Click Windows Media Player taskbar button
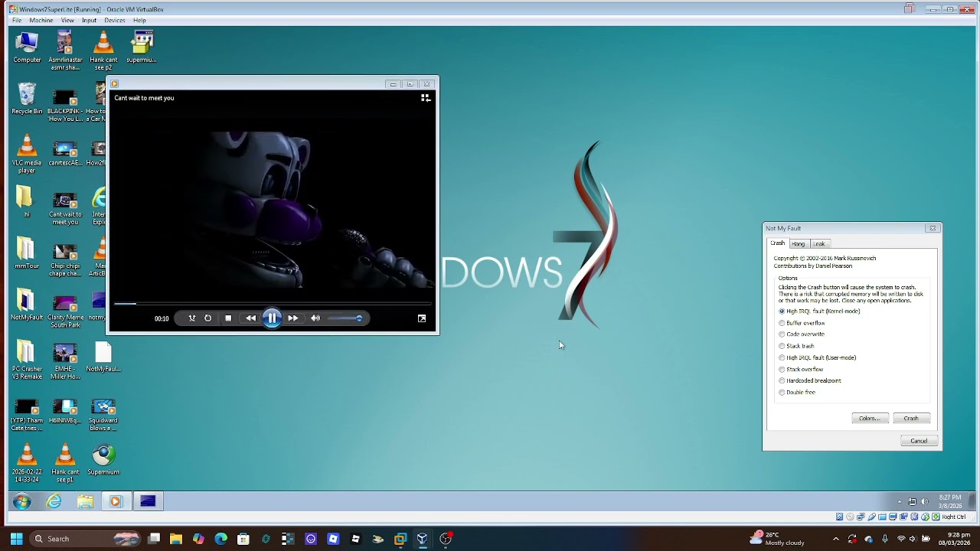Screen dimensions: 980x551 click(116, 501)
